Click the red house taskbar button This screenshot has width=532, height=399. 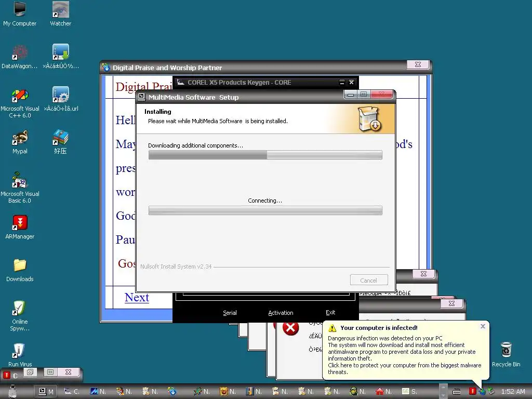[x=383, y=392]
